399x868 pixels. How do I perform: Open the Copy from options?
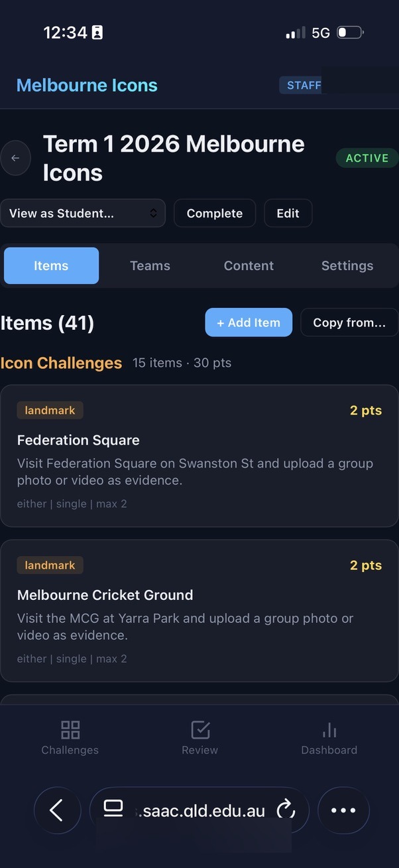349,322
